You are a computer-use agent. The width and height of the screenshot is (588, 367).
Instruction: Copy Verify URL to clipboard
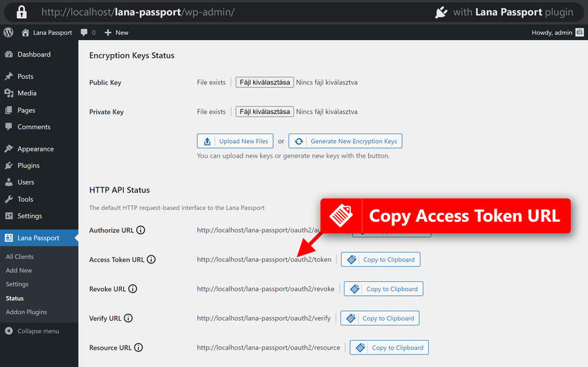pos(380,319)
